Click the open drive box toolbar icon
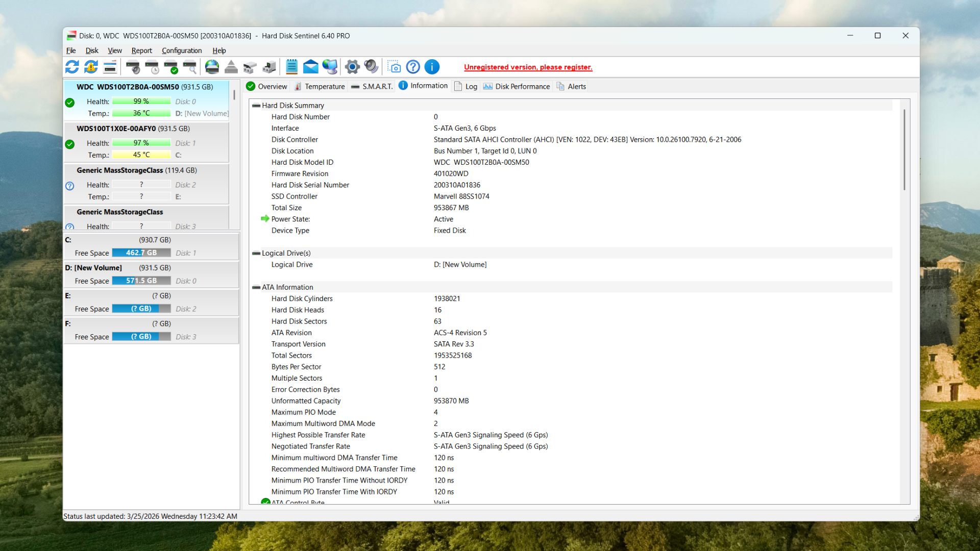The image size is (980, 551). (x=250, y=67)
